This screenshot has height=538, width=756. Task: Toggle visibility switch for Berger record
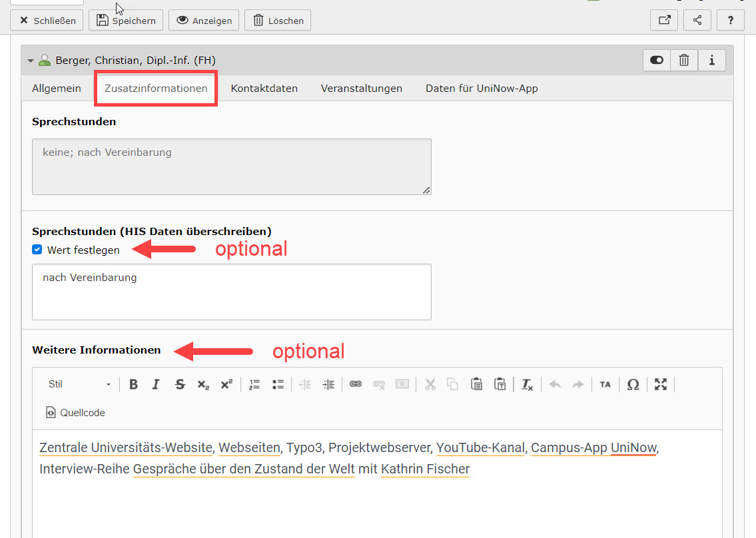tap(657, 61)
